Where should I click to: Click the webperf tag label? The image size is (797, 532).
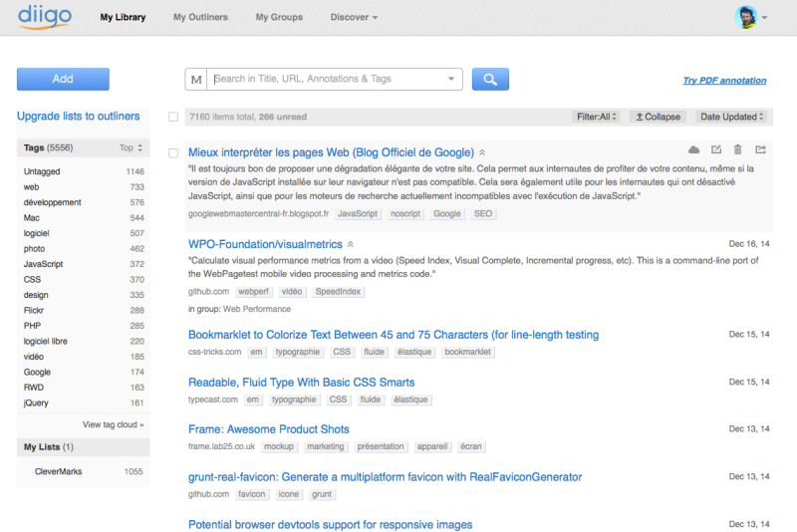click(x=253, y=292)
